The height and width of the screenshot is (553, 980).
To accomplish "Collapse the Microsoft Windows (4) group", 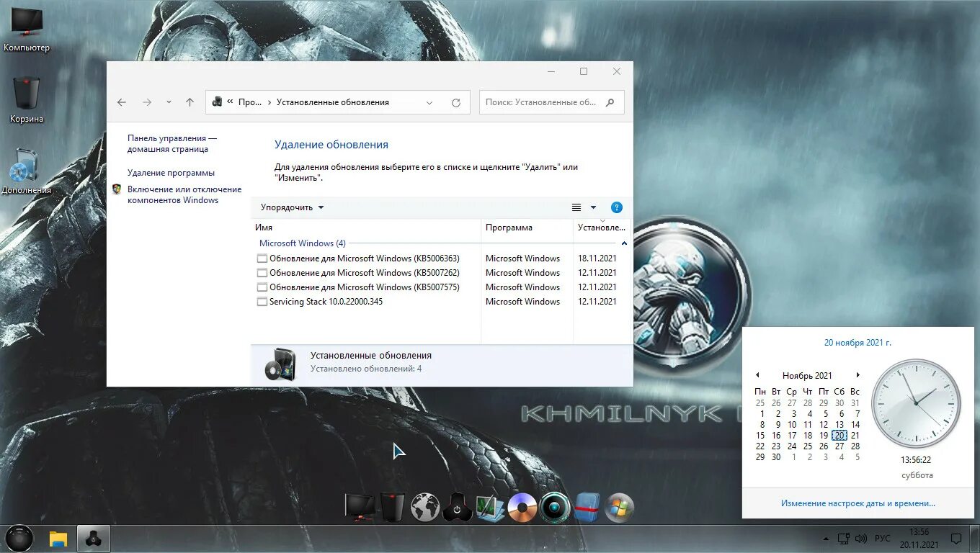I will coord(624,243).
